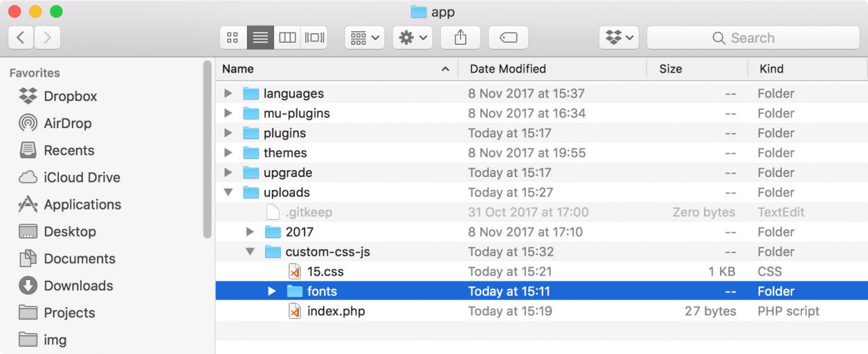The image size is (868, 354).
Task: Go back with the left arrow button
Action: [21, 38]
